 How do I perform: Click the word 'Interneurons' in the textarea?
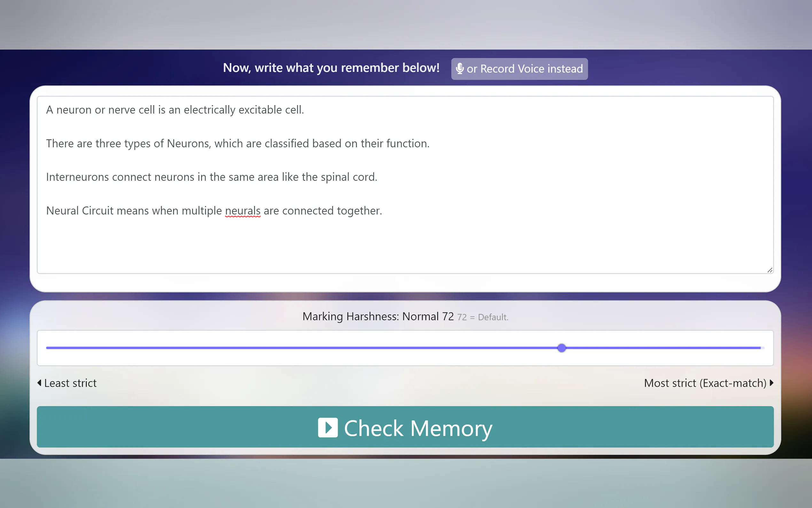point(77,177)
